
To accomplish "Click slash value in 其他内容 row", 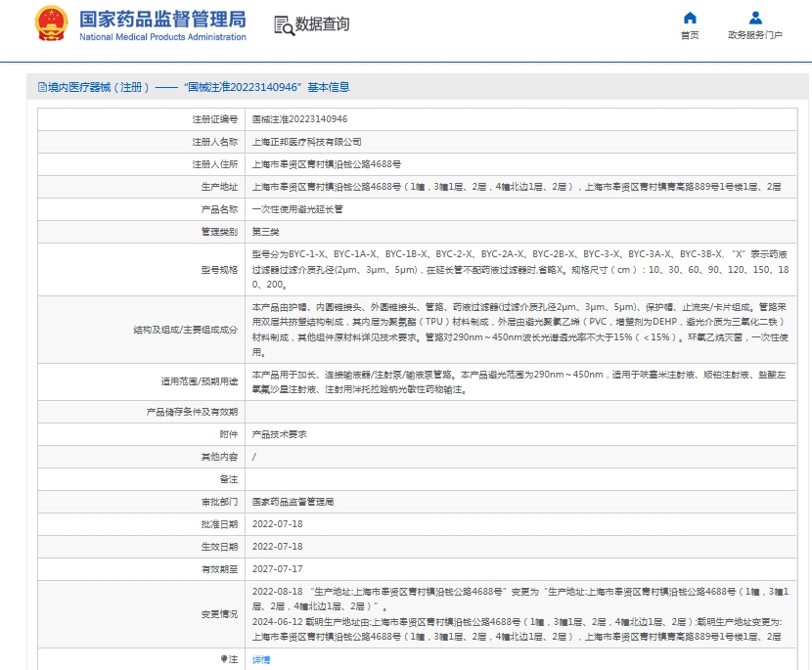I will 253,457.
